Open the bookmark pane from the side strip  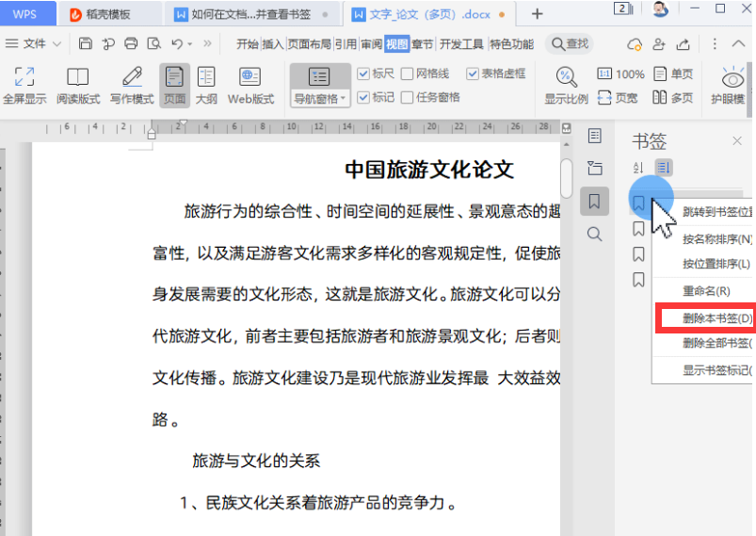594,200
